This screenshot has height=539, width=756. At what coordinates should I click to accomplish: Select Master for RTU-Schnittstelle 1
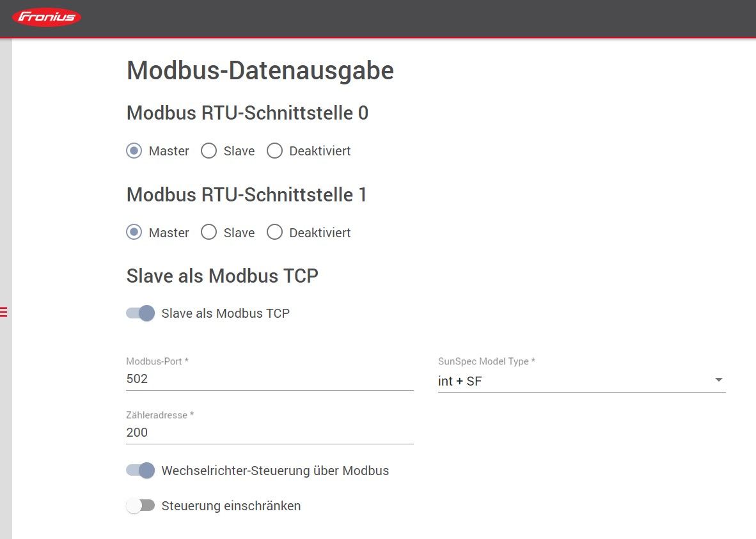tap(134, 233)
